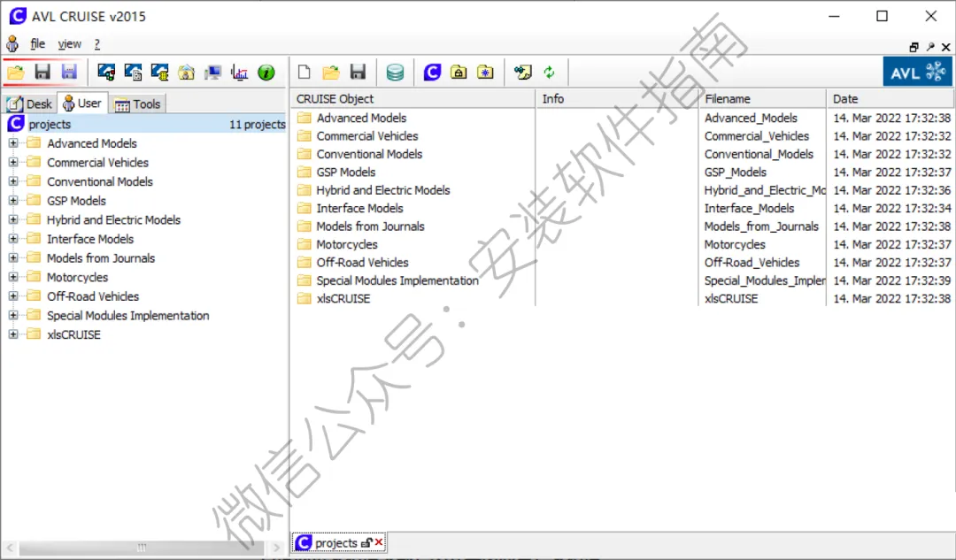This screenshot has width=956, height=560.
Task: Click the restore sub-window icon at top right
Action: coord(914,47)
